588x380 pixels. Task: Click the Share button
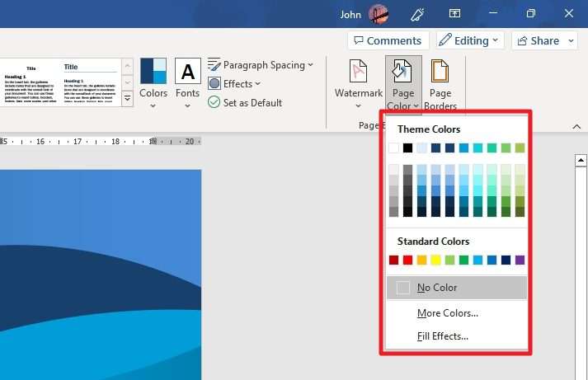[x=539, y=40]
